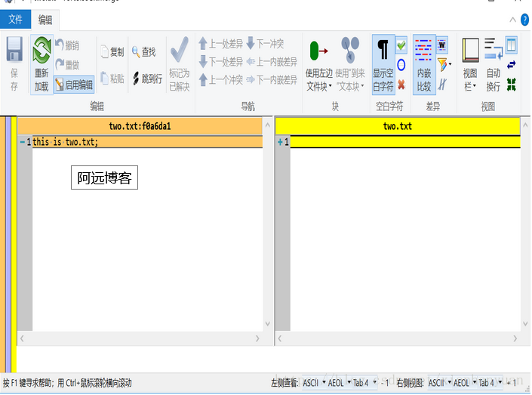
Task: Click the Redo (重做) button
Action: [x=67, y=64]
